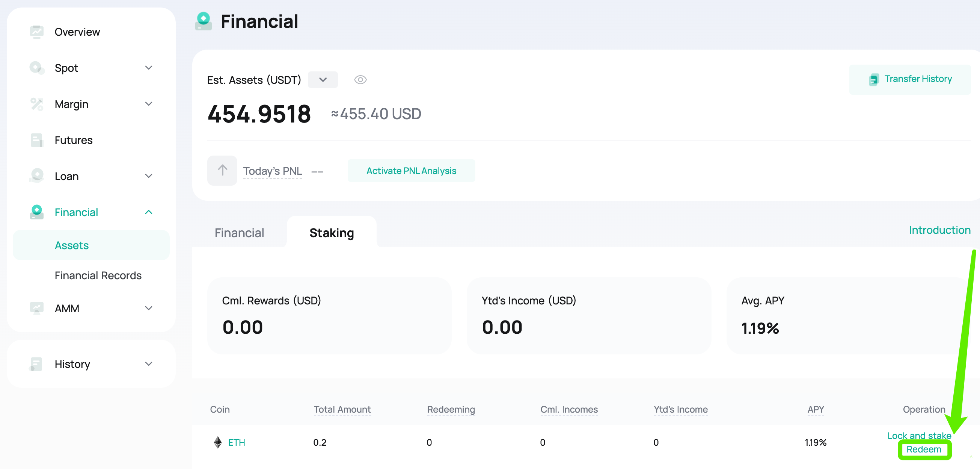Click the Financial page header icon
980x469 pixels.
(204, 21)
